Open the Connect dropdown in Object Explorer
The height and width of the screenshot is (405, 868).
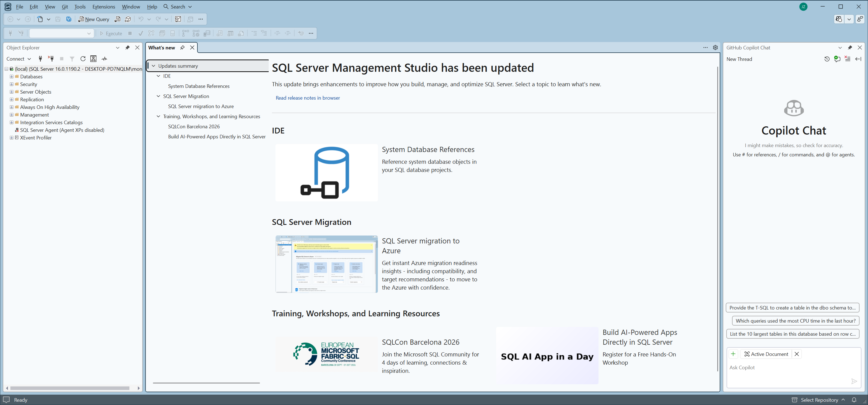coord(19,59)
